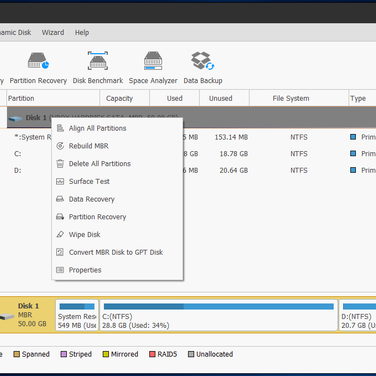Click NTFS in the C: row
376x376 pixels.
click(x=299, y=154)
